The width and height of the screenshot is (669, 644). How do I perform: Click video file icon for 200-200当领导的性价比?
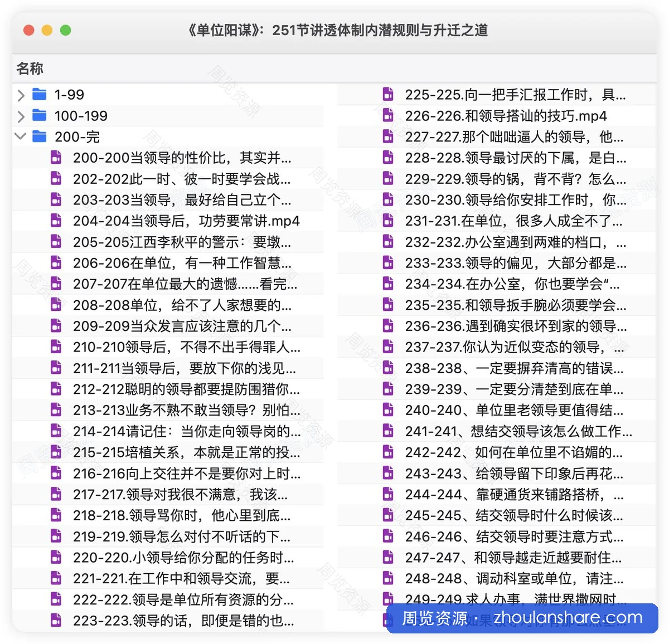[56, 158]
